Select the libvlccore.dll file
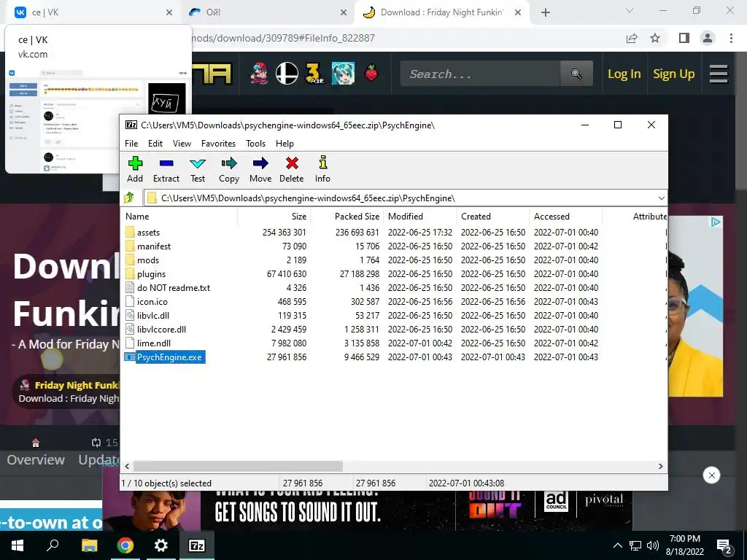 pos(161,329)
